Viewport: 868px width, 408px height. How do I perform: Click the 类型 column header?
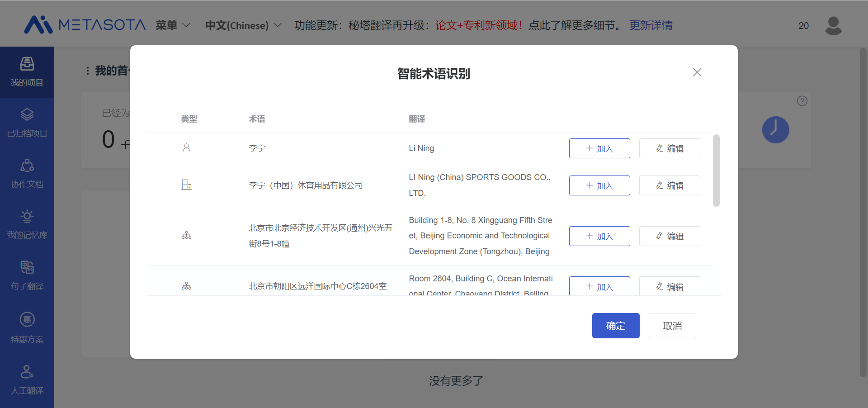click(x=189, y=119)
